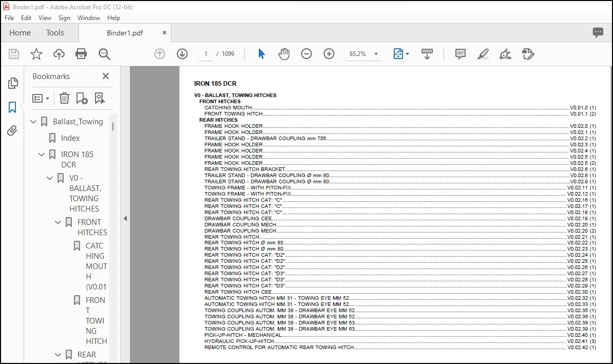Go to the next page arrow

[182, 54]
